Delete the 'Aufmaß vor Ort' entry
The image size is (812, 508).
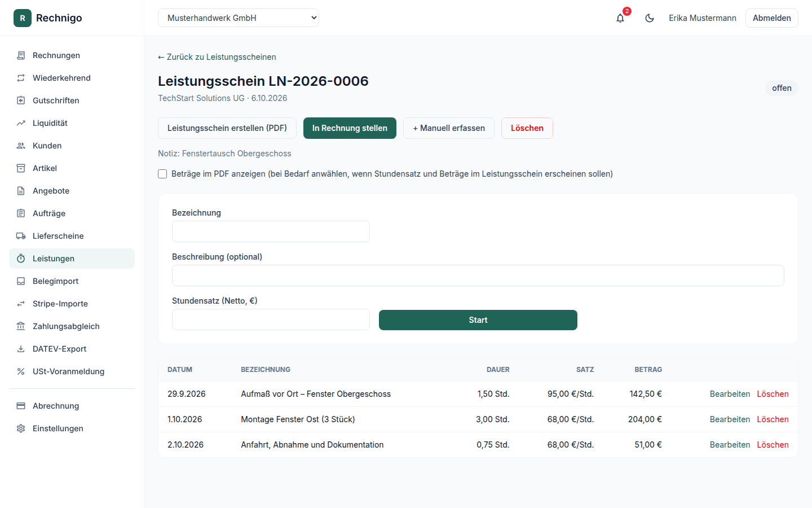coord(773,394)
